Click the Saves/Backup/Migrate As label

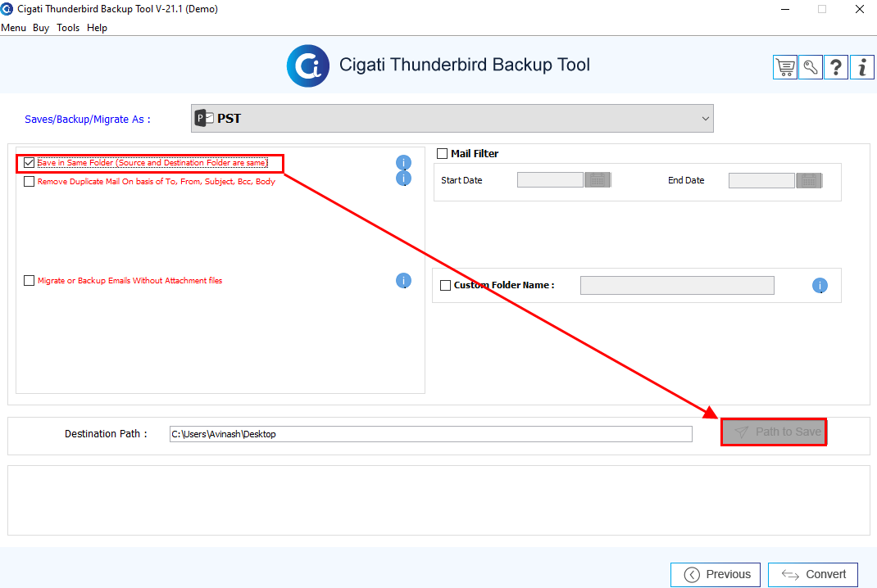click(87, 119)
